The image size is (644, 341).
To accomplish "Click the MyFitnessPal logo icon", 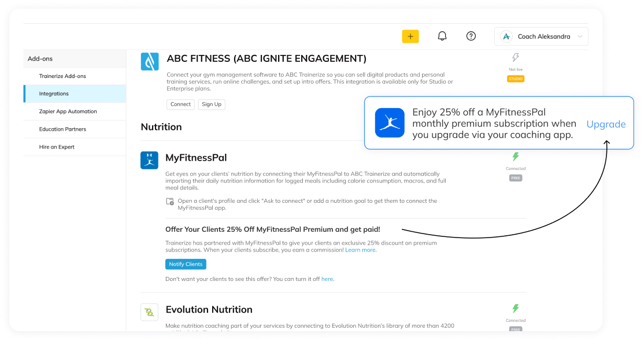I will tap(150, 160).
